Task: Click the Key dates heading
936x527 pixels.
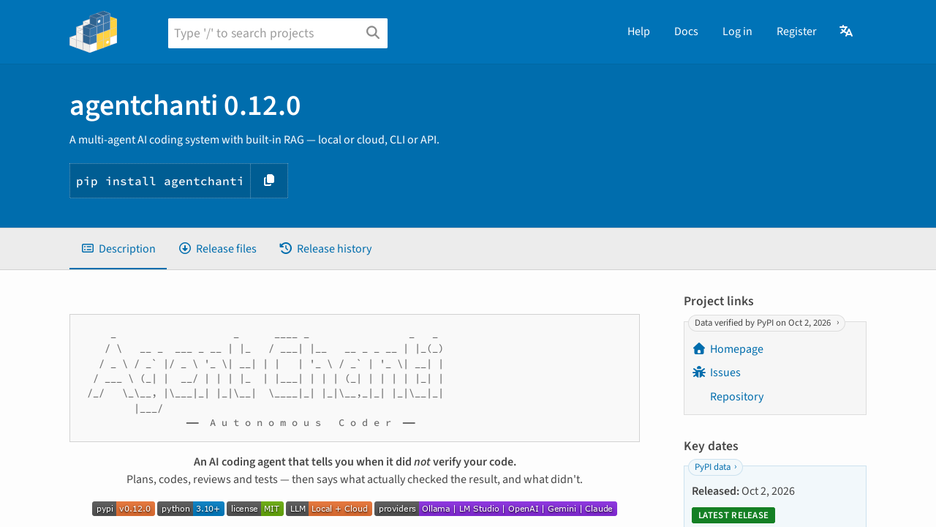Action: (711, 446)
